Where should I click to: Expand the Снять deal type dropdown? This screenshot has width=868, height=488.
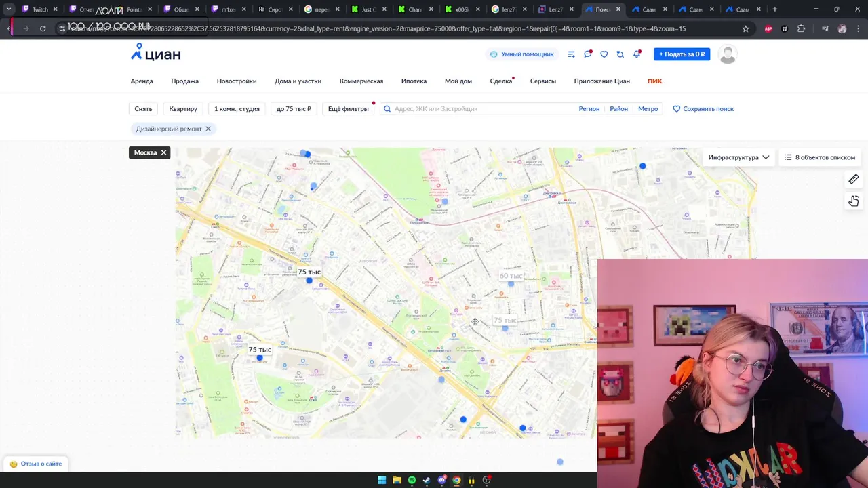tap(143, 108)
